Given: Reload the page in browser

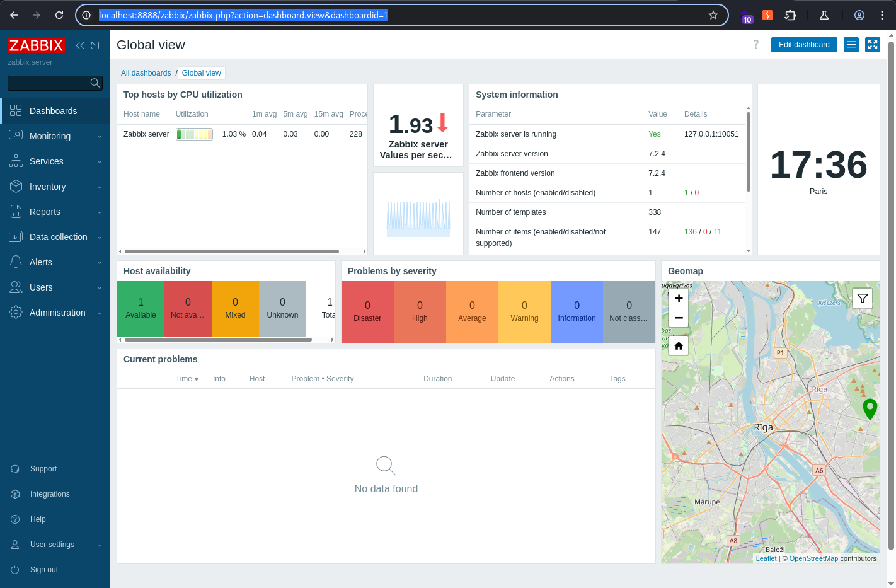Looking at the screenshot, I should click(59, 15).
